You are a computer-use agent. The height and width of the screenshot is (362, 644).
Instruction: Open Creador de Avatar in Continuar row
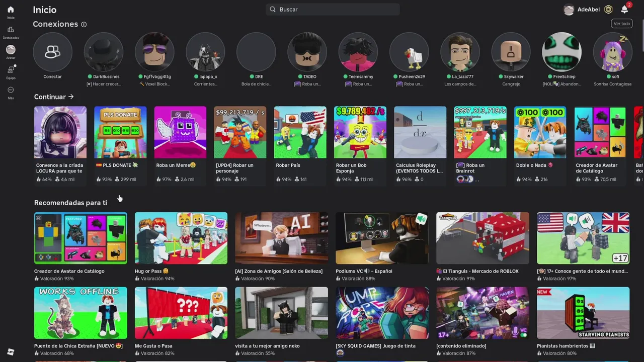point(600,132)
